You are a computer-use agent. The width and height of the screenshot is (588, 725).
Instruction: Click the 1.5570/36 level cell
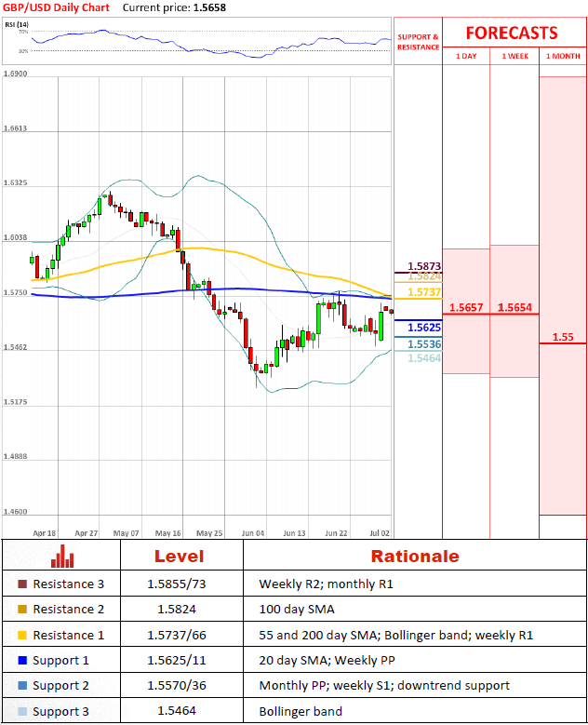177,685
